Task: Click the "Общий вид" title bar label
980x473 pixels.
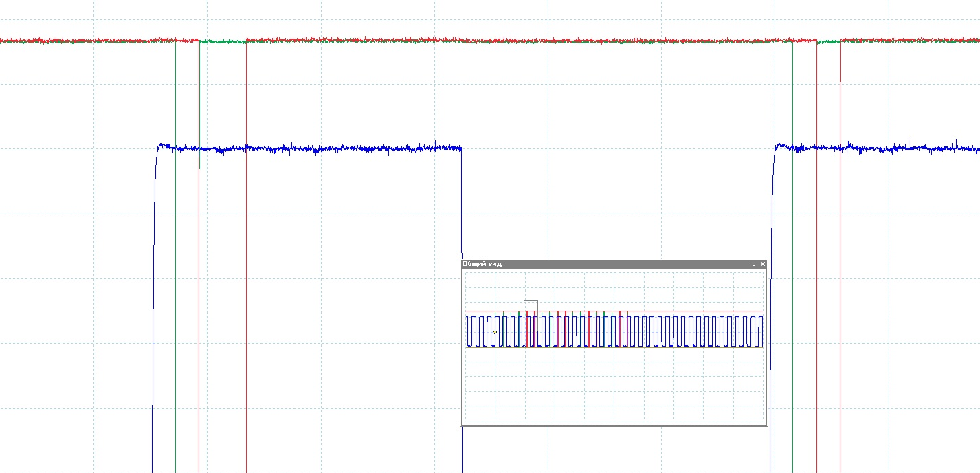Action: point(482,264)
